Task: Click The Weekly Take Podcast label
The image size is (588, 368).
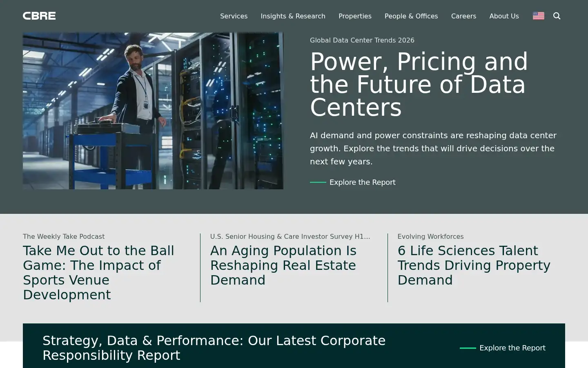Action: 64,236
